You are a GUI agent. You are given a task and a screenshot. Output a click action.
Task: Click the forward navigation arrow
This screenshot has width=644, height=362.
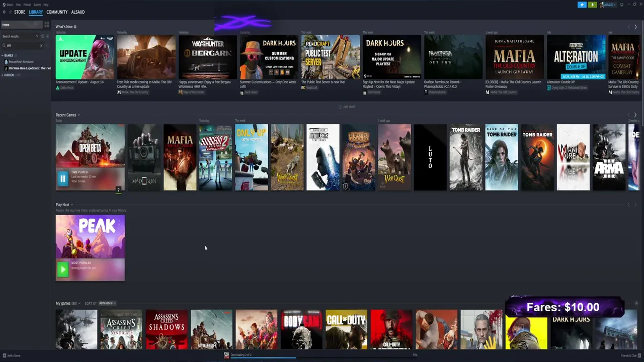click(x=10, y=12)
